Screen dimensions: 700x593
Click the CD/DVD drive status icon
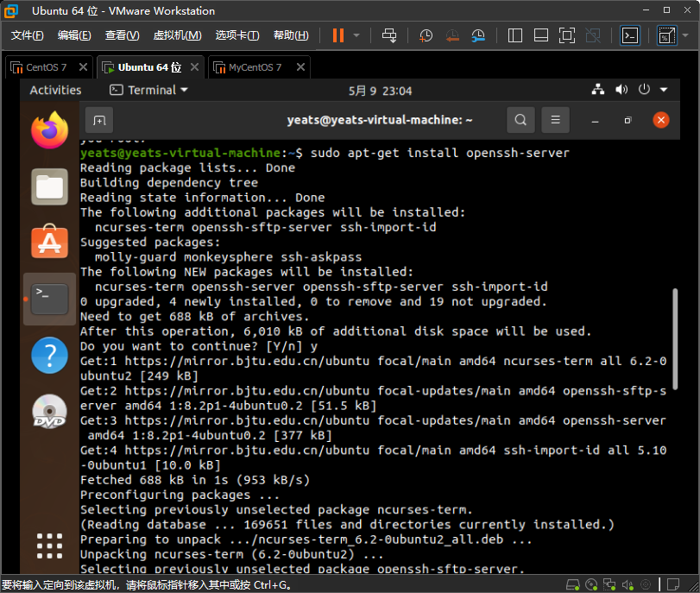coord(591,584)
